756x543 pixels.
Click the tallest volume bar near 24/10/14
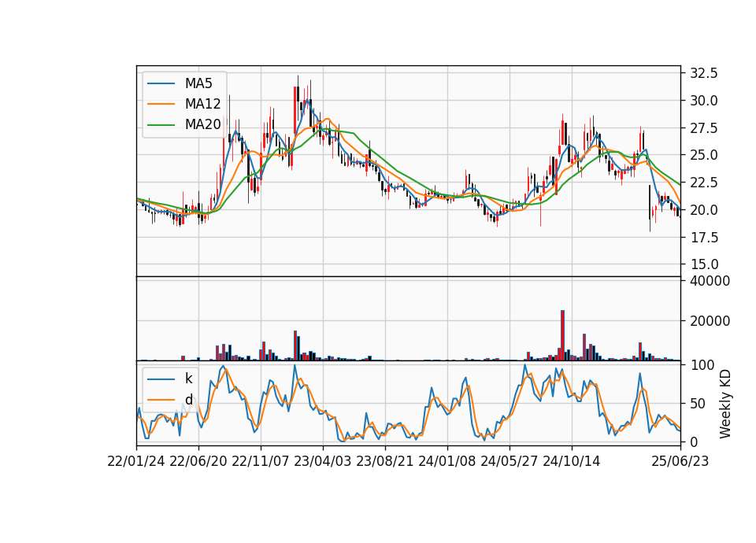(562, 335)
